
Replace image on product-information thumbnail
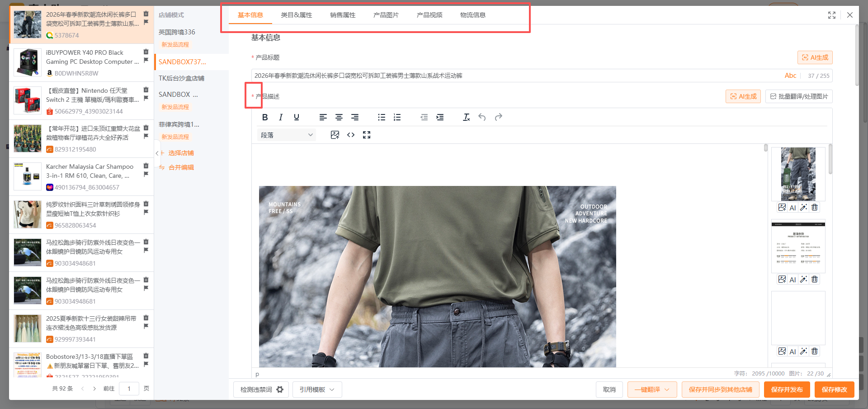[x=782, y=279]
